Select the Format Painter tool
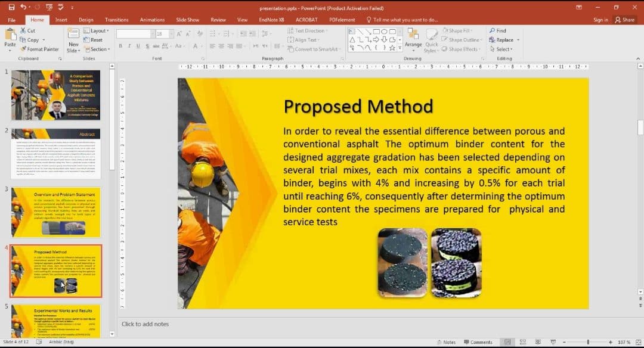The height and width of the screenshot is (348, 644). tap(39, 49)
